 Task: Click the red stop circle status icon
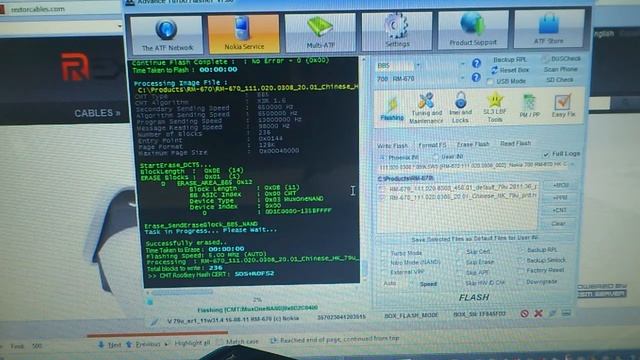click(x=524, y=313)
